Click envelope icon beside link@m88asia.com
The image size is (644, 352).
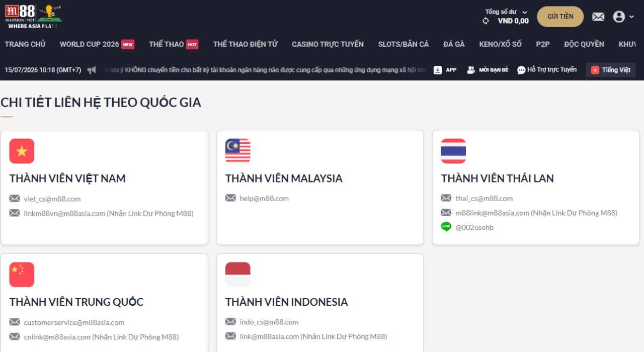pos(230,336)
